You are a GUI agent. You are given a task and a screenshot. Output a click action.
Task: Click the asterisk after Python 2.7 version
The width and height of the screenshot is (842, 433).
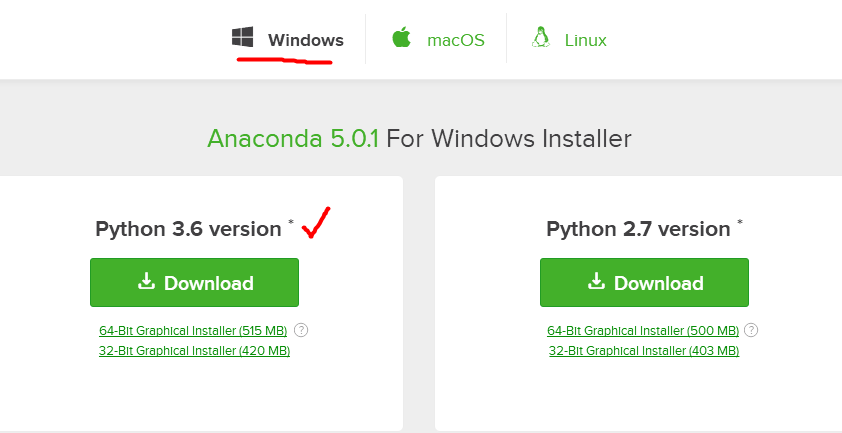coord(740,222)
